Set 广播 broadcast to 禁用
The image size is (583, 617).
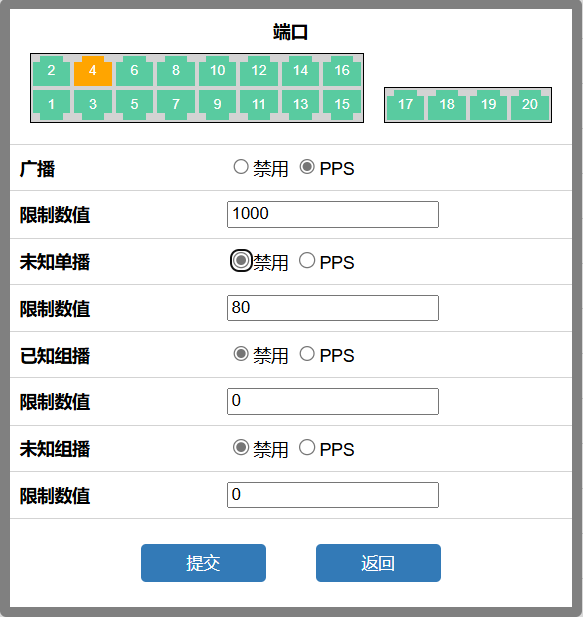(241, 167)
